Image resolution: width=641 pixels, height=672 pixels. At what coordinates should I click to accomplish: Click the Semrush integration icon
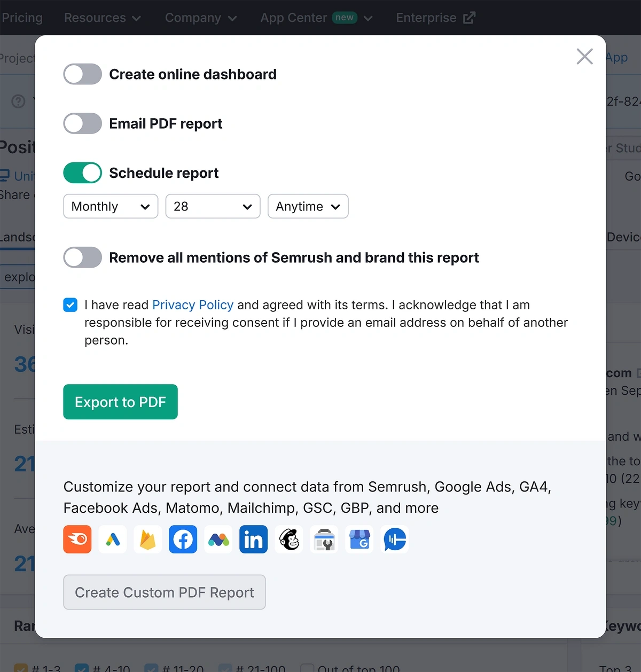click(x=77, y=539)
